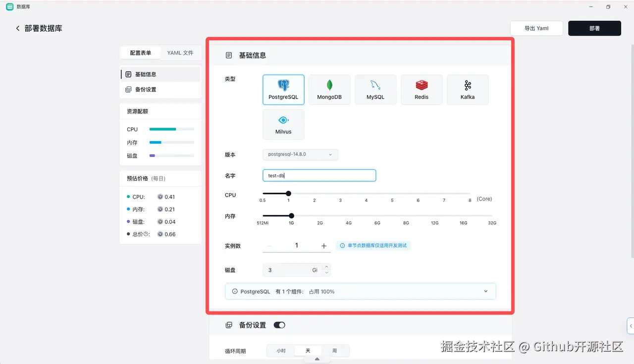Set the 内存 slider to 8G
Viewport: 634px width, 364px height.
406,215
